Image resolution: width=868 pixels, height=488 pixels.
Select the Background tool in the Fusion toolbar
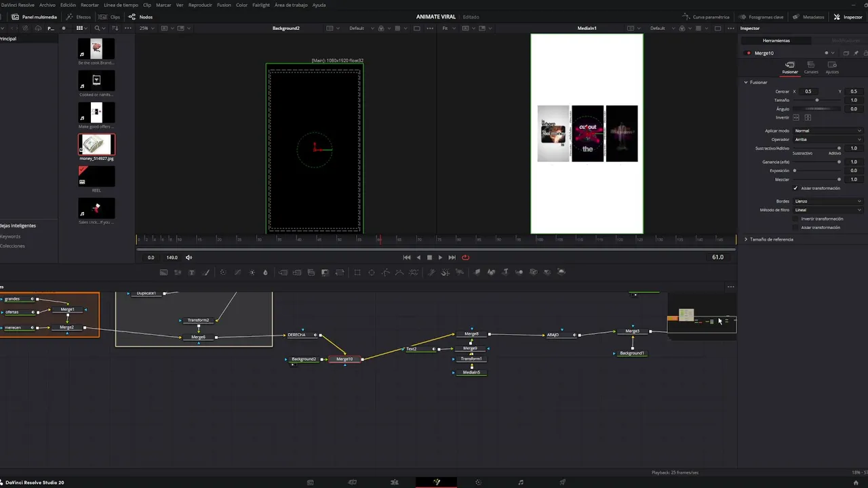(163, 272)
